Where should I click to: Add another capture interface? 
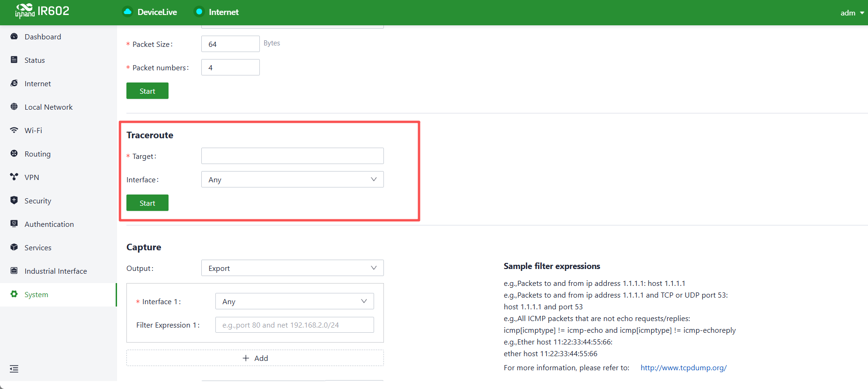point(255,358)
